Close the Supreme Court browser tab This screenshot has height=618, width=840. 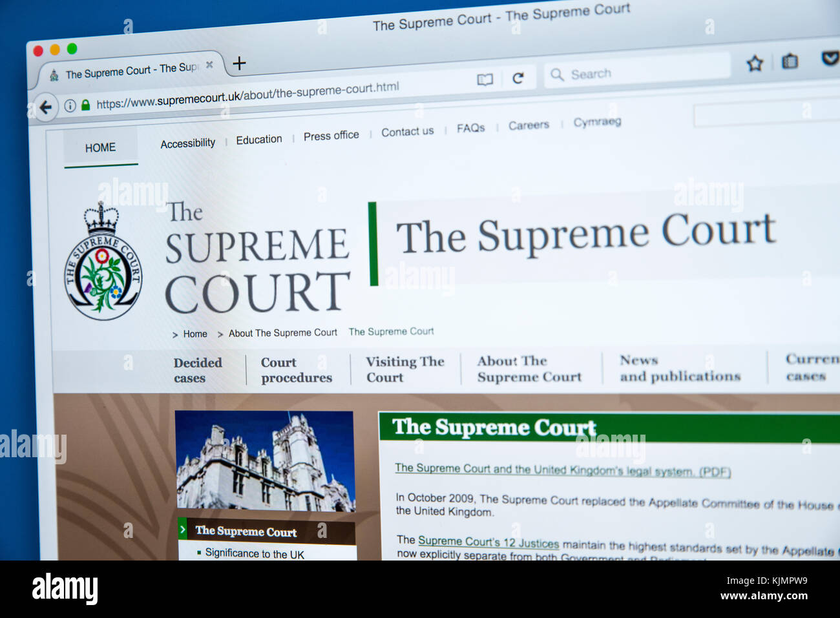[x=209, y=65]
